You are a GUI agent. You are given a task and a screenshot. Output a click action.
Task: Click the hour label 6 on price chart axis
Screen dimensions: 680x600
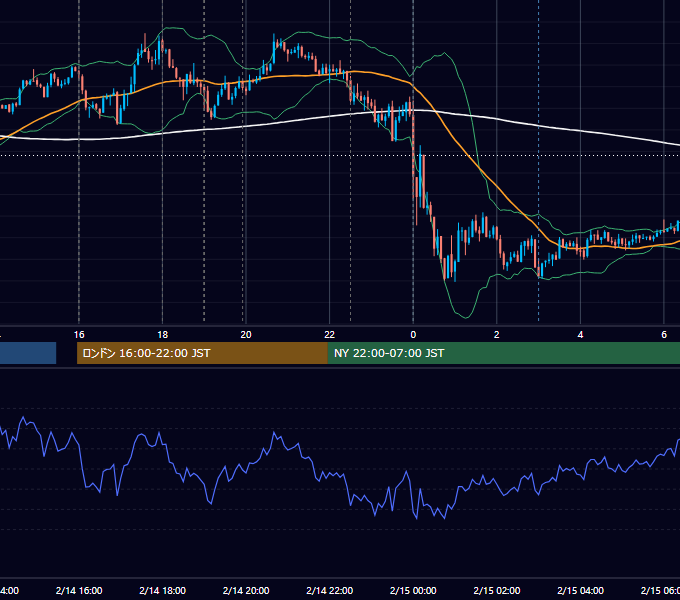click(664, 335)
